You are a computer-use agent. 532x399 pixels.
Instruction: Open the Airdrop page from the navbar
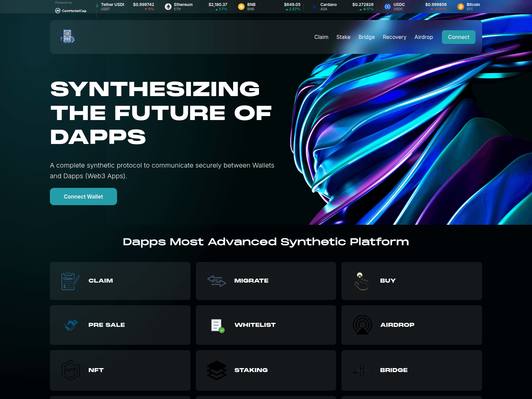424,37
